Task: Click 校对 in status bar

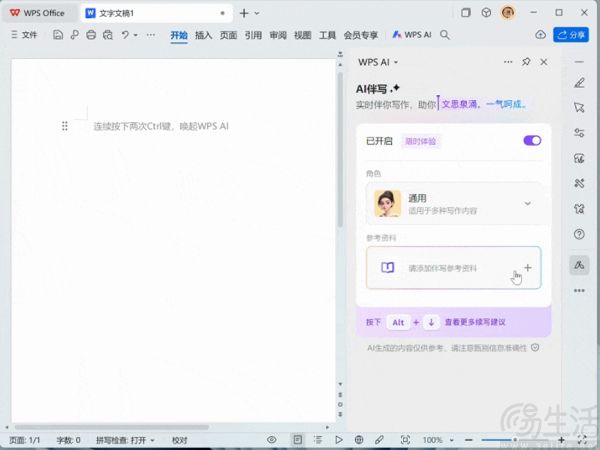Action: [179, 440]
